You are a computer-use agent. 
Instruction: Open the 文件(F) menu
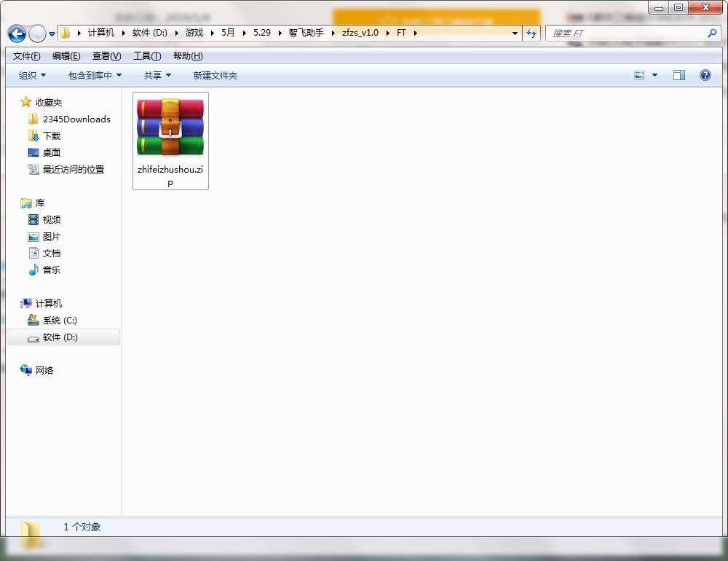[x=26, y=56]
